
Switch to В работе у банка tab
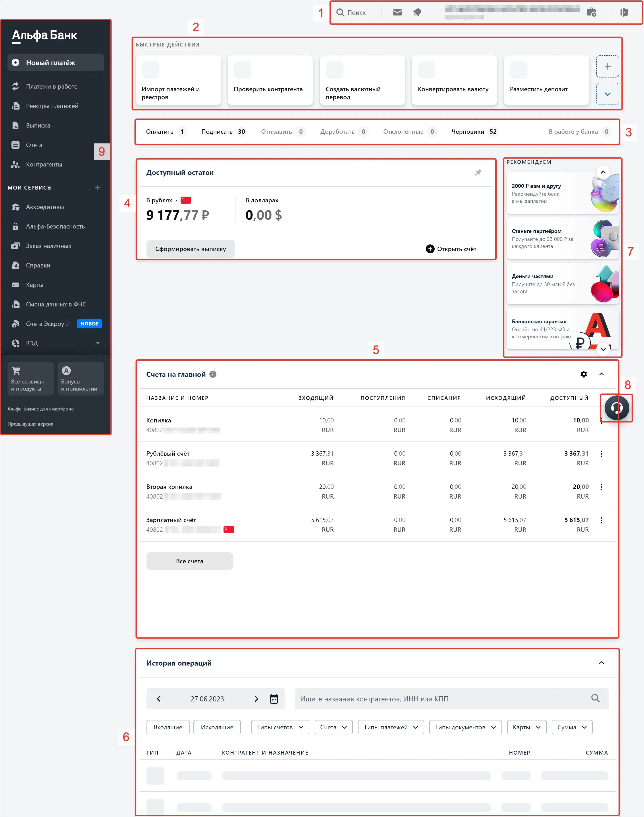pyautogui.click(x=580, y=132)
